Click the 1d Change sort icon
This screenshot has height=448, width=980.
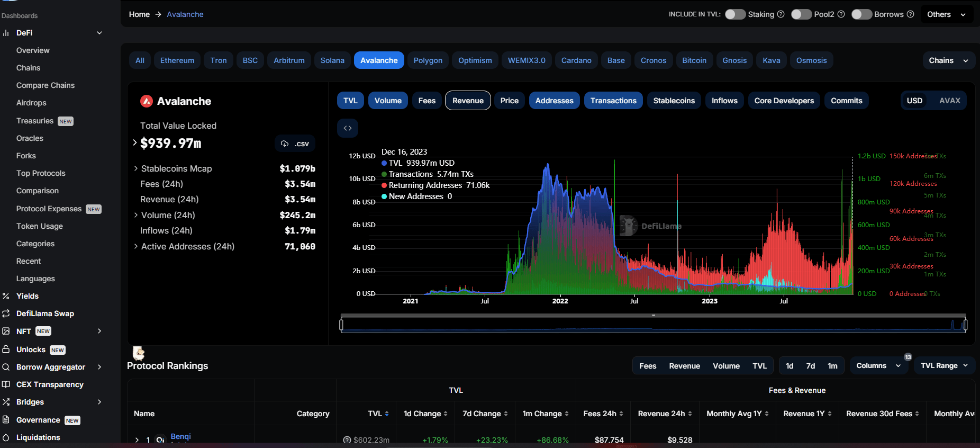coord(446,414)
